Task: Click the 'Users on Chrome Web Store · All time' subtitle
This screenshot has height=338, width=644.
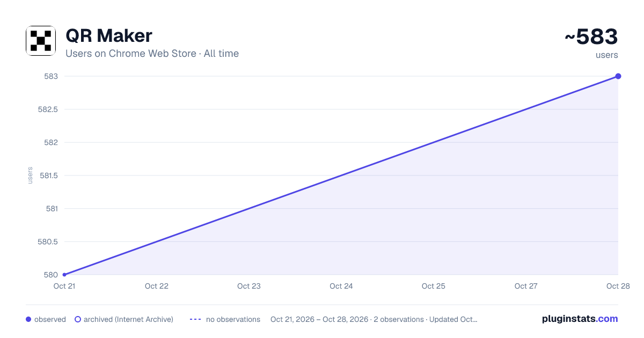Action: 152,54
